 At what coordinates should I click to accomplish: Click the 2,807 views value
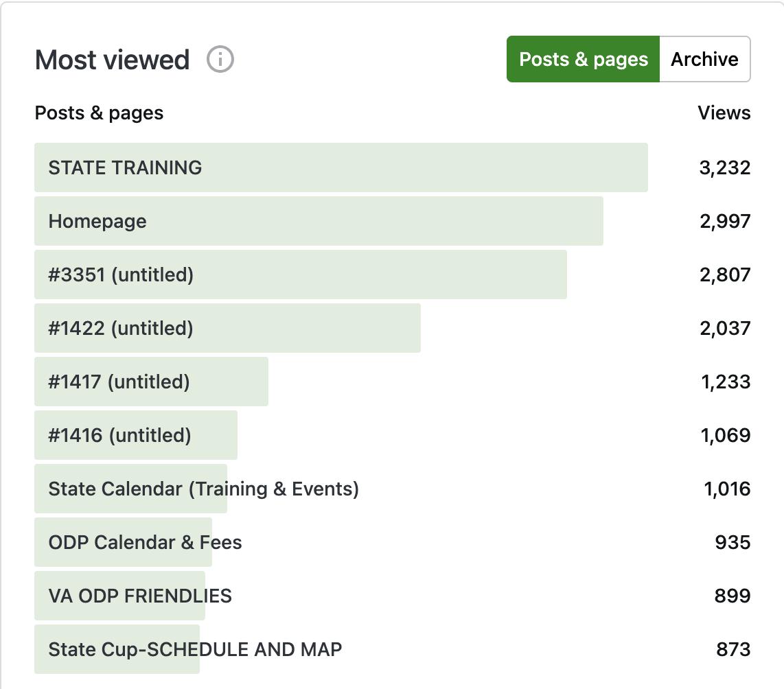tap(724, 275)
